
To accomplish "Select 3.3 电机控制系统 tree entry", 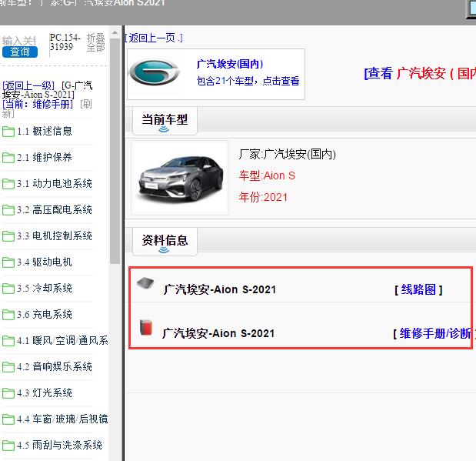I will pos(55,236).
